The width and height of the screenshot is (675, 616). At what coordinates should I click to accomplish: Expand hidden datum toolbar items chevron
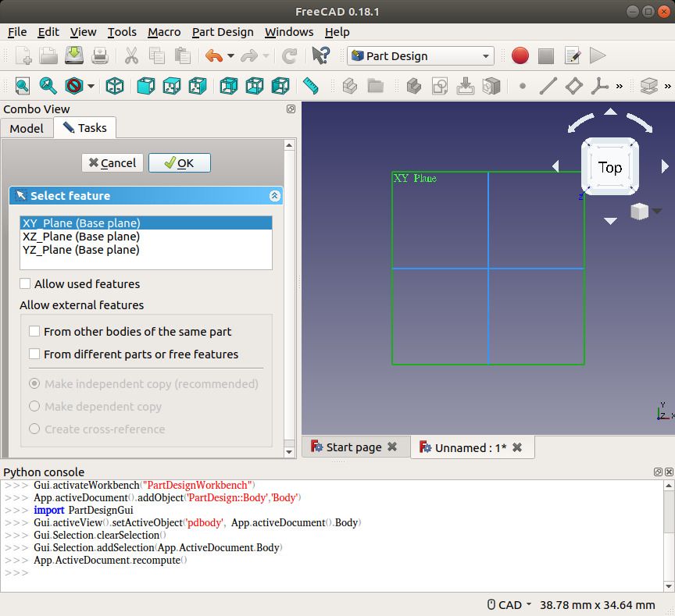(620, 86)
